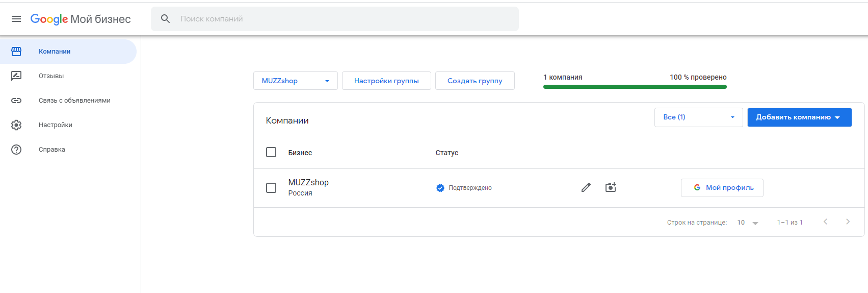Screen dimensions: 868x293
Task: Click the add photo camera icon
Action: click(x=611, y=187)
